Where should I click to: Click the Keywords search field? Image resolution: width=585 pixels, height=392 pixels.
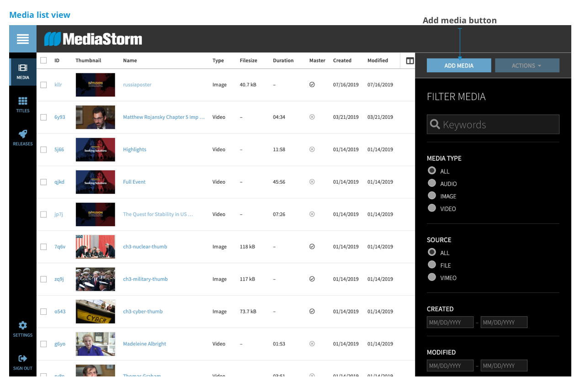(493, 124)
